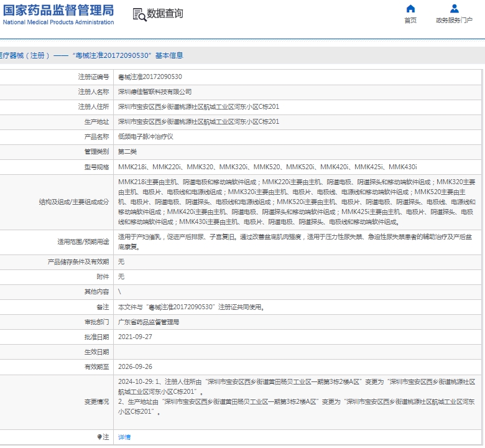Viewport: 485px width, 448px height.
Task: Click change item 2 about 生产地址
Action: (297, 406)
